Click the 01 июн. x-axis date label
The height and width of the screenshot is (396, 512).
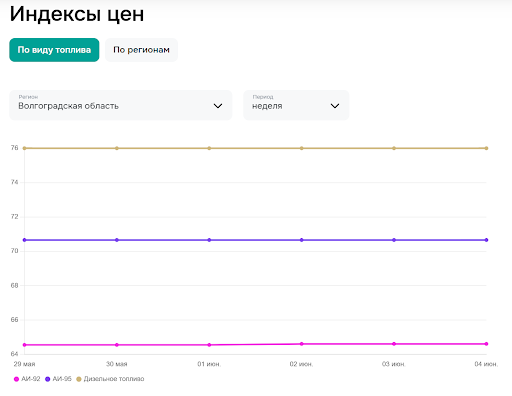(x=209, y=364)
